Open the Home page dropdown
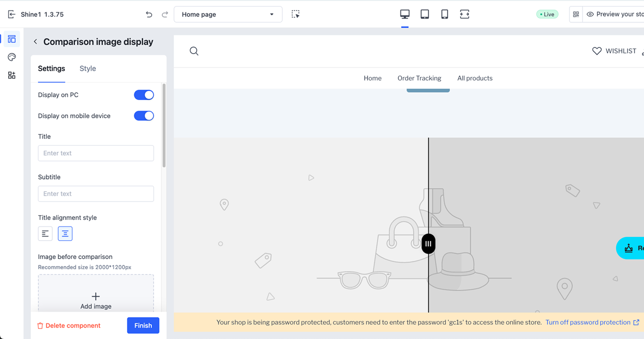 (x=228, y=15)
